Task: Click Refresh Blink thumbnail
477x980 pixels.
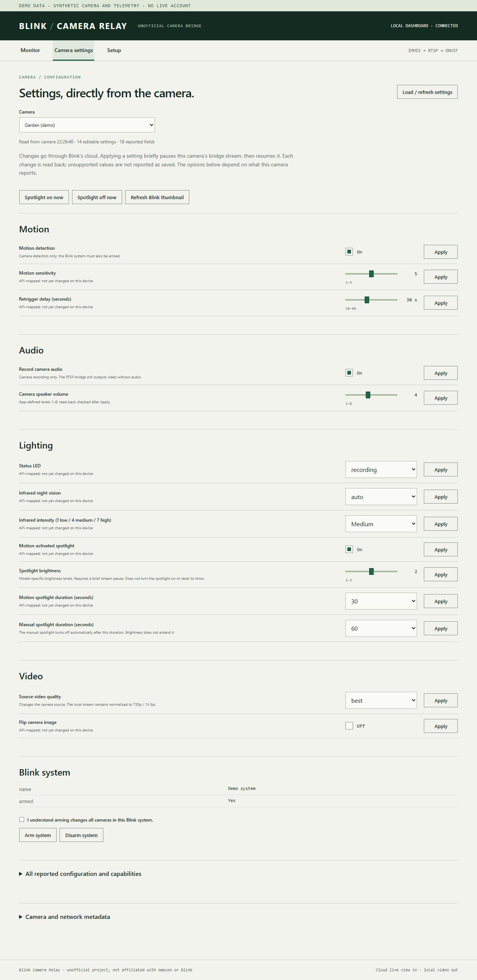Action: click(x=157, y=197)
